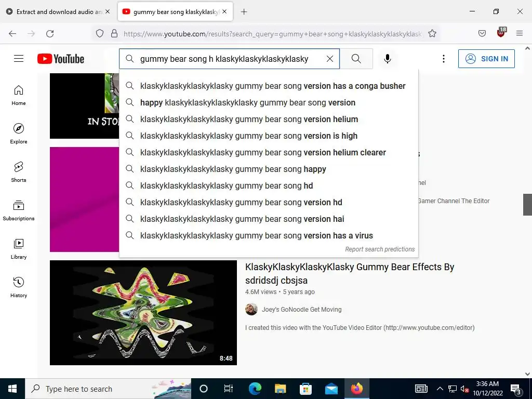Screen dimensions: 532x399
Task: Open Explore in the sidebar
Action: 19,134
